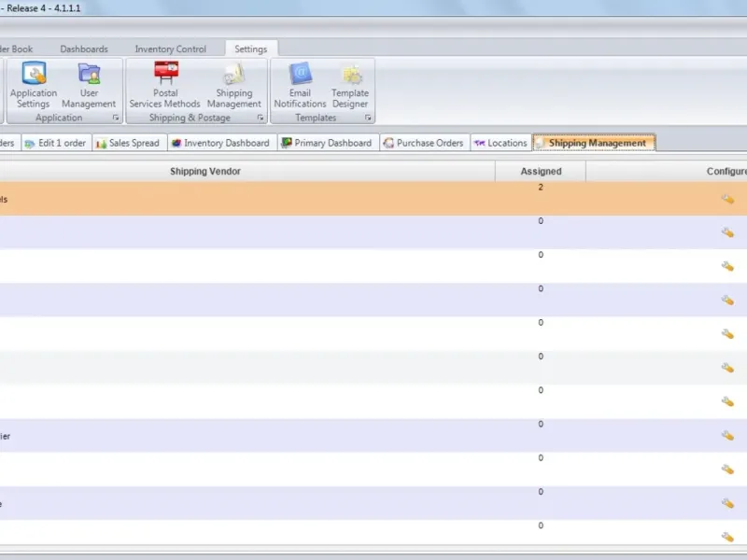Open Email Notifications
This screenshot has width=747, height=560.
pos(300,85)
